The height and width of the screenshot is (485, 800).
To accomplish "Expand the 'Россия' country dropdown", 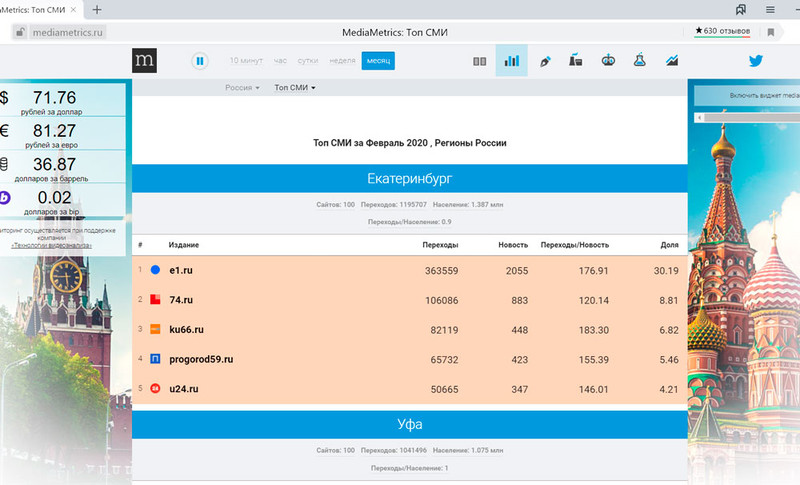I will (242, 88).
